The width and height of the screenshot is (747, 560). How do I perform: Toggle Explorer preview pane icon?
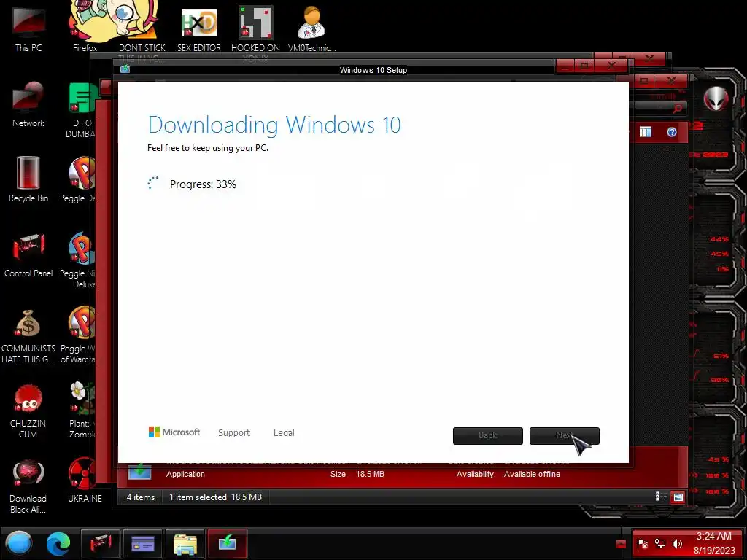pos(646,132)
